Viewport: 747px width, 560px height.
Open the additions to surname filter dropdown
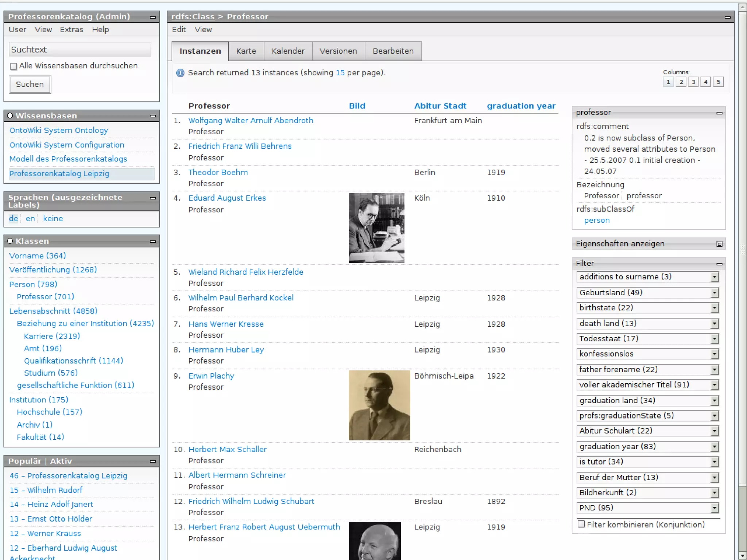click(x=647, y=277)
